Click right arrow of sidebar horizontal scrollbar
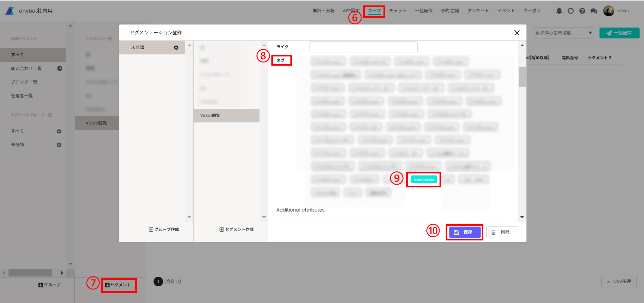 [62, 273]
